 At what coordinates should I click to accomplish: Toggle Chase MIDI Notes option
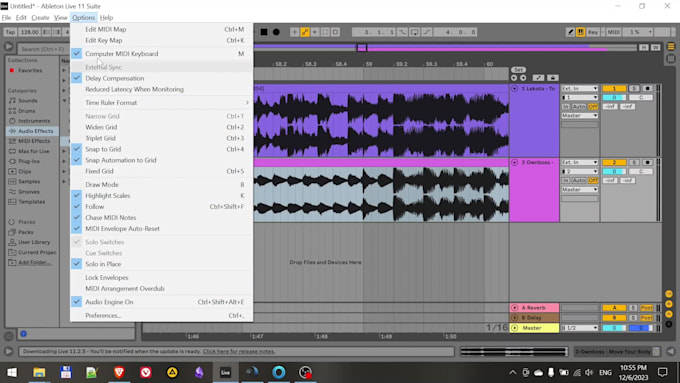161,217
